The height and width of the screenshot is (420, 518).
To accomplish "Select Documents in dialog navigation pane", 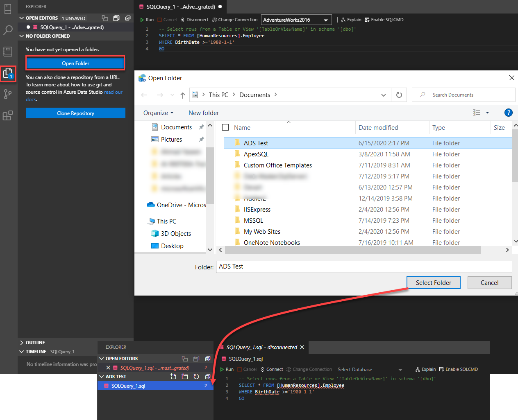I will [176, 127].
